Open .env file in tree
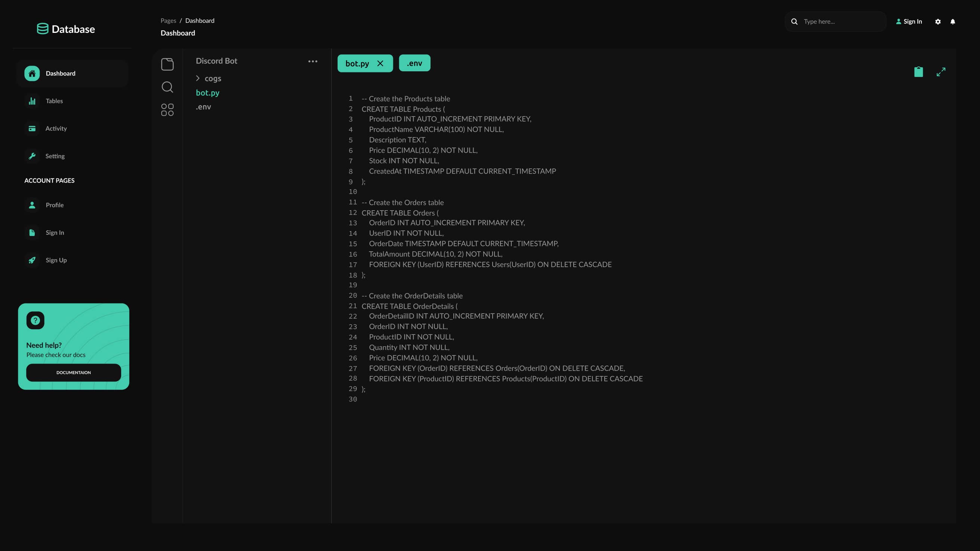 204,107
